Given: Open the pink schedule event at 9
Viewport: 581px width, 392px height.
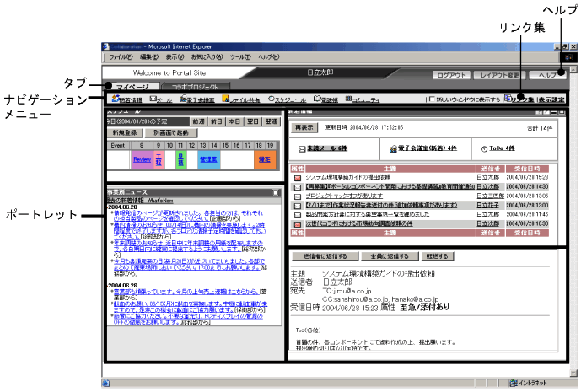Looking at the screenshot, I should coord(159,159).
